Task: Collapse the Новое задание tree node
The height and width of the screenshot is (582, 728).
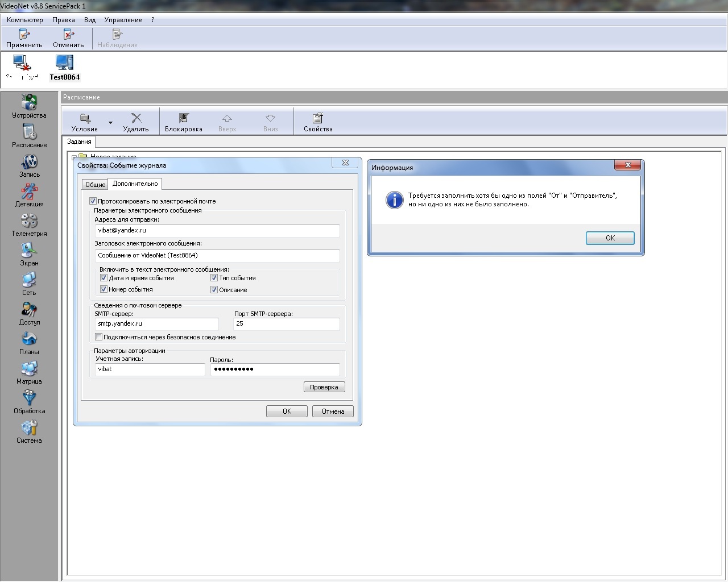Action: point(74,157)
